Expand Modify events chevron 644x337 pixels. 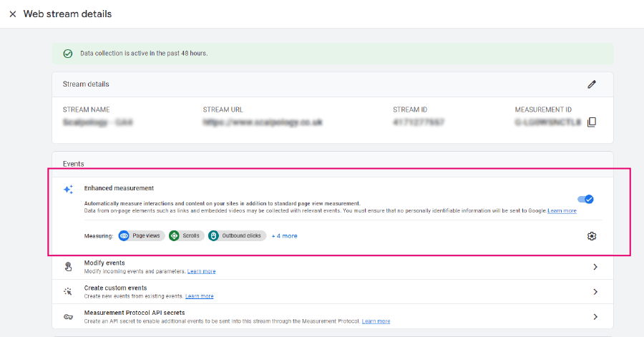(595, 267)
